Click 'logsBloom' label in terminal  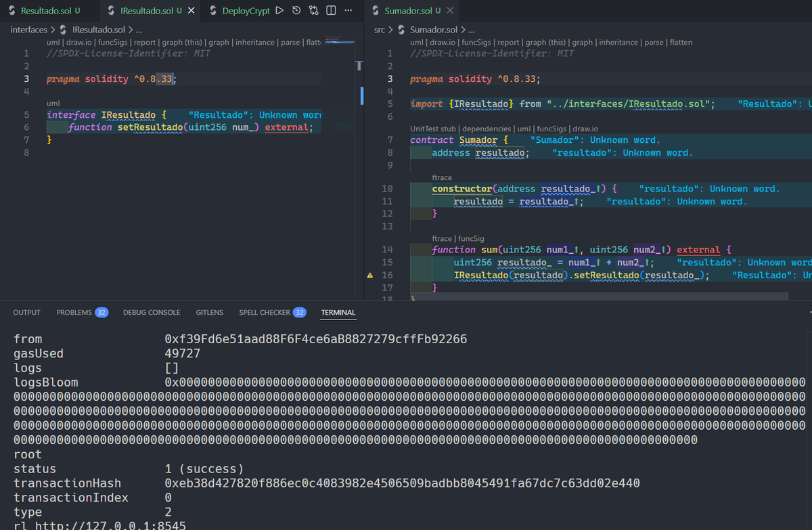coord(46,382)
